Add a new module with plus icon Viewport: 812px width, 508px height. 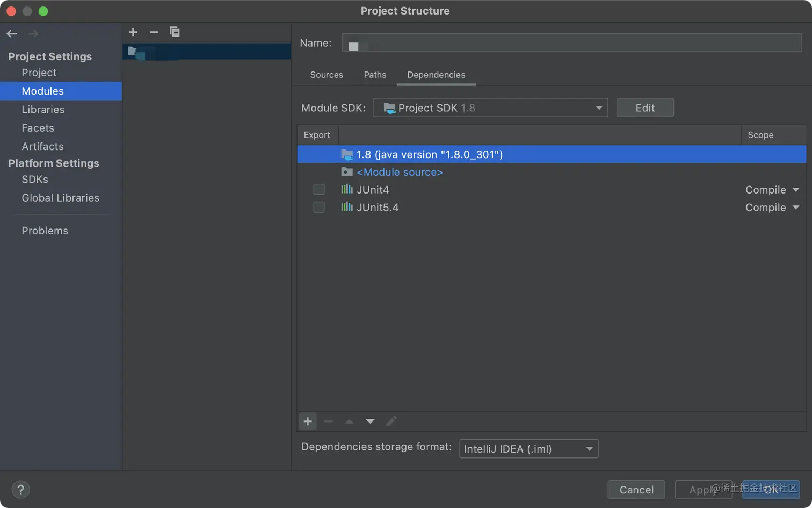133,32
